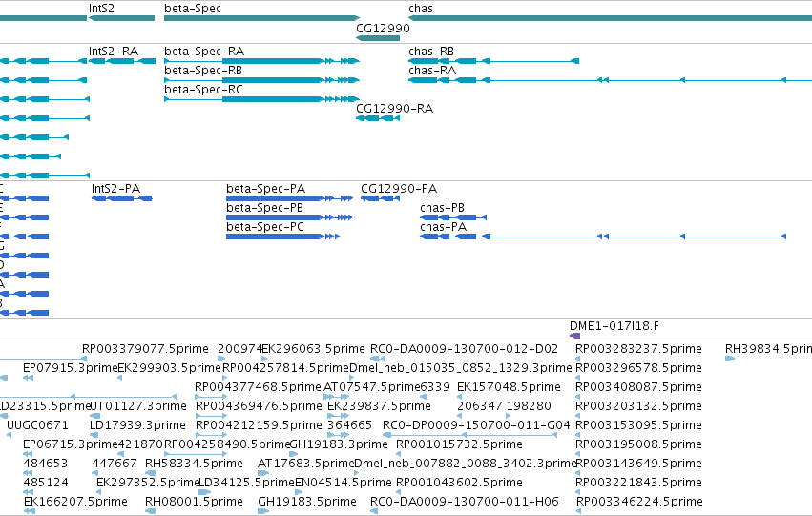Click the RP003153095.5prime label
Viewport: 812px width, 516px height.
639,425
